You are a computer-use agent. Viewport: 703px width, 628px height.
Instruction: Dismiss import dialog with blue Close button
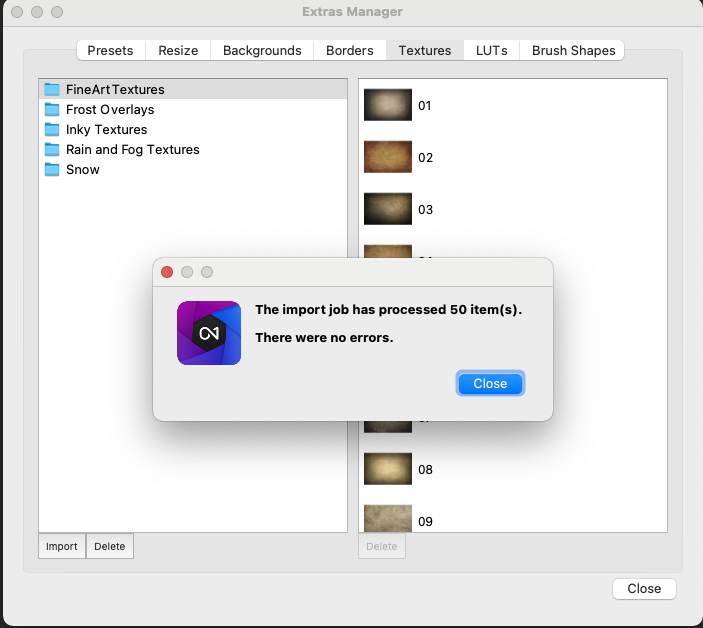coord(490,384)
